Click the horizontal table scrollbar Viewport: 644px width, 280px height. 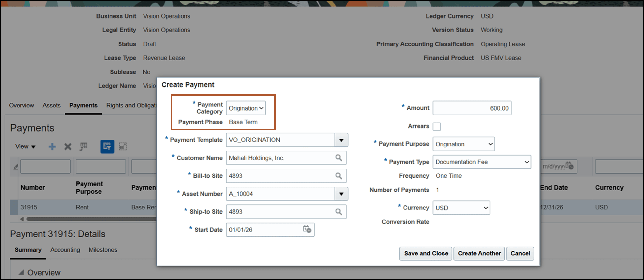[x=91, y=219]
